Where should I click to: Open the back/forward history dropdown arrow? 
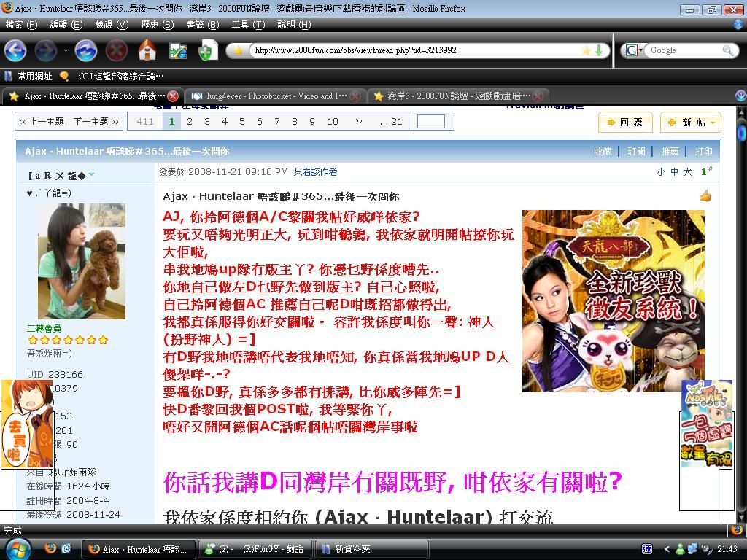(x=66, y=50)
